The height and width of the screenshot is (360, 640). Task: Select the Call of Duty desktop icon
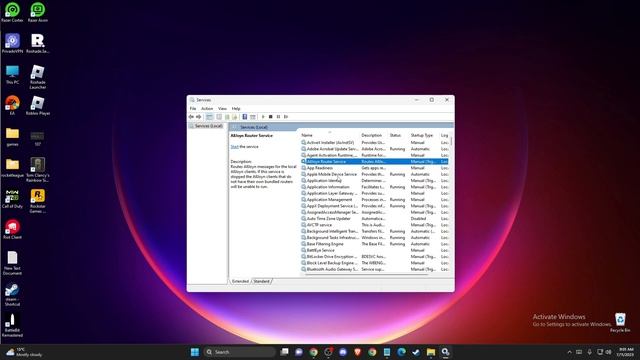click(x=12, y=199)
